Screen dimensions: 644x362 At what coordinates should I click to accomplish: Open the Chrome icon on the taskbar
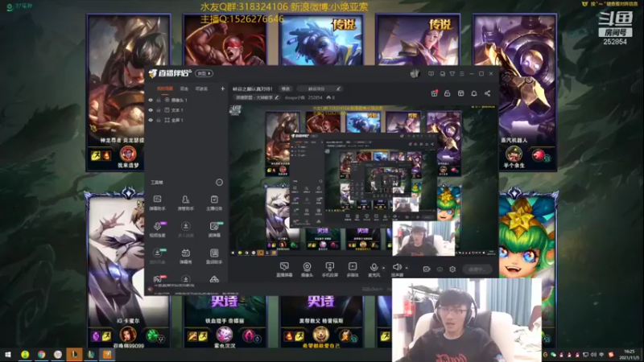tap(42, 354)
